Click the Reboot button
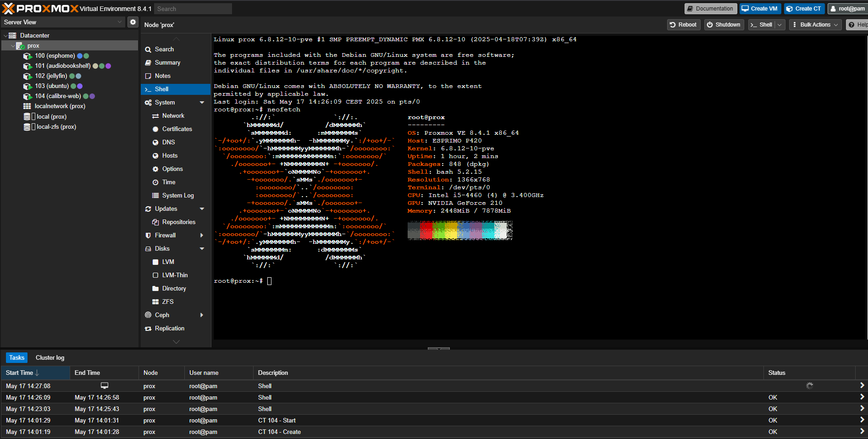Viewport: 868px width, 439px height. pyautogui.click(x=683, y=25)
